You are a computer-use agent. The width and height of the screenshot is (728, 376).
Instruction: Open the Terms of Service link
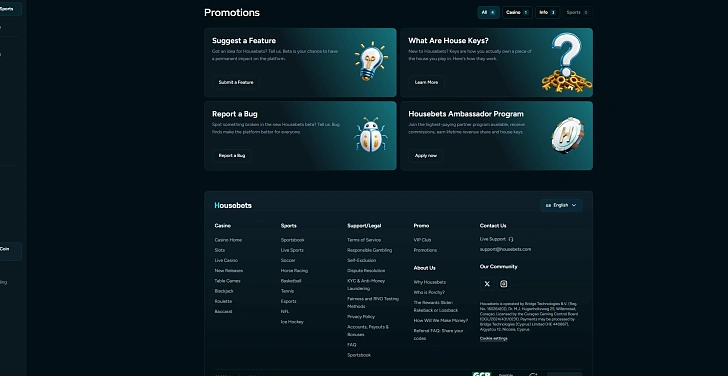[x=364, y=240]
